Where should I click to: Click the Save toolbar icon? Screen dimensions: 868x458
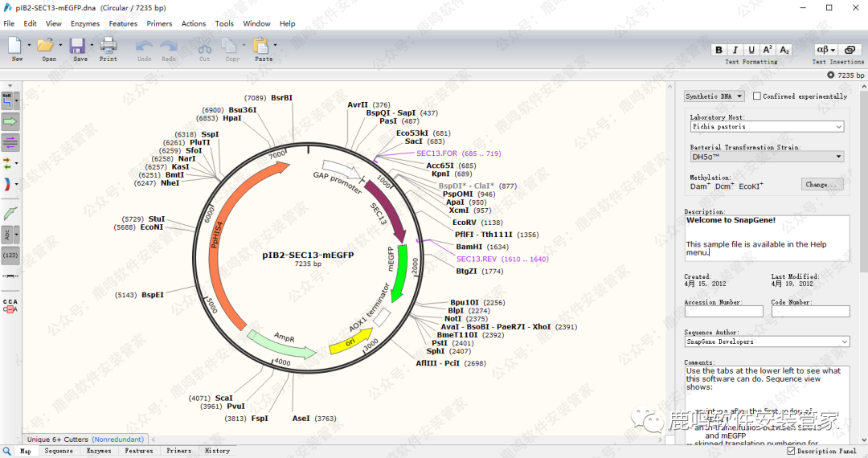(78, 47)
